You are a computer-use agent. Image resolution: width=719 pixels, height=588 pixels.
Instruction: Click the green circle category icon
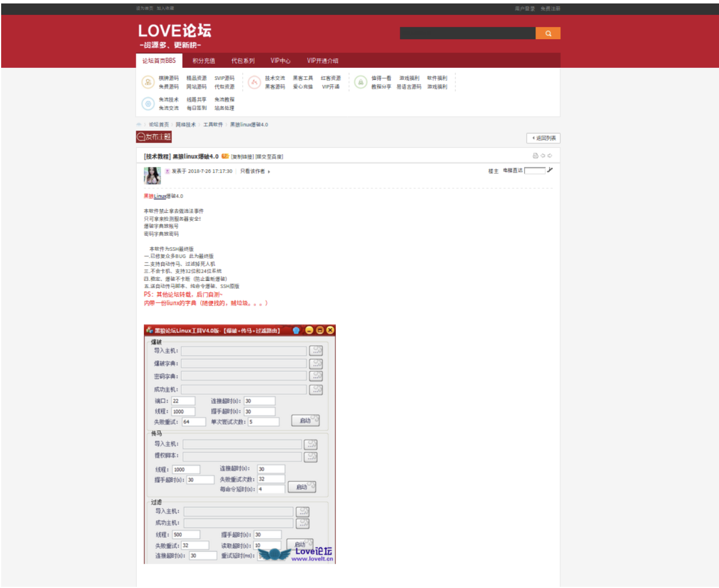[361, 82]
